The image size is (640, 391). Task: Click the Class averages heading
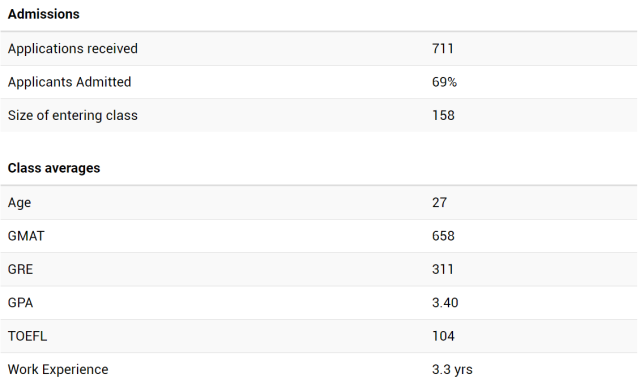tap(54, 168)
